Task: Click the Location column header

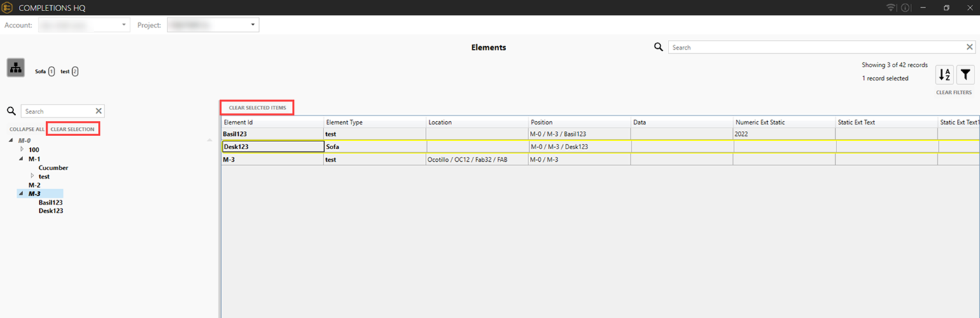Action: (x=477, y=122)
